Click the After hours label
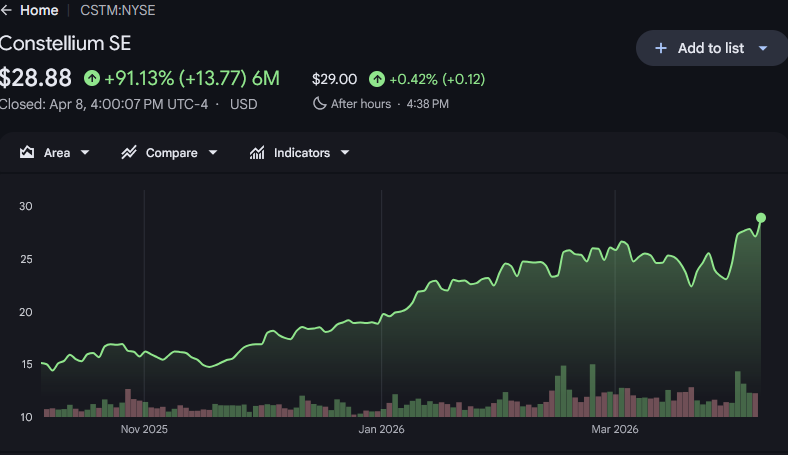The height and width of the screenshot is (455, 788). click(x=360, y=104)
